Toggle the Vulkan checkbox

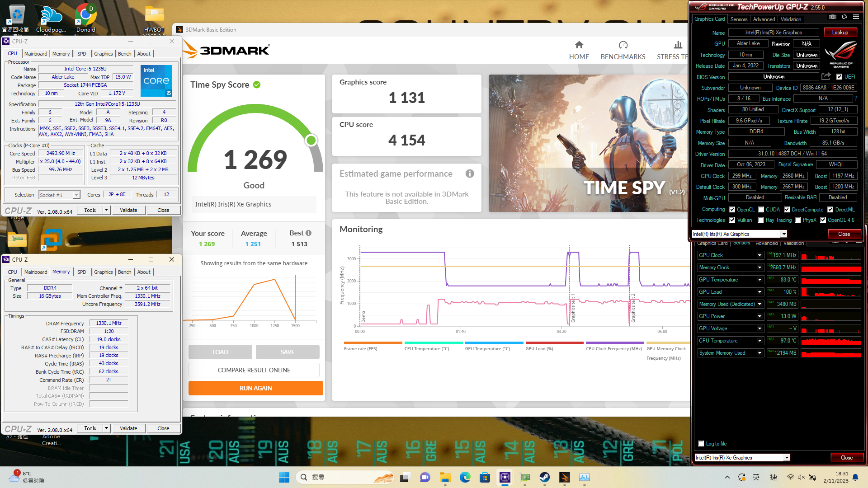[732, 220]
